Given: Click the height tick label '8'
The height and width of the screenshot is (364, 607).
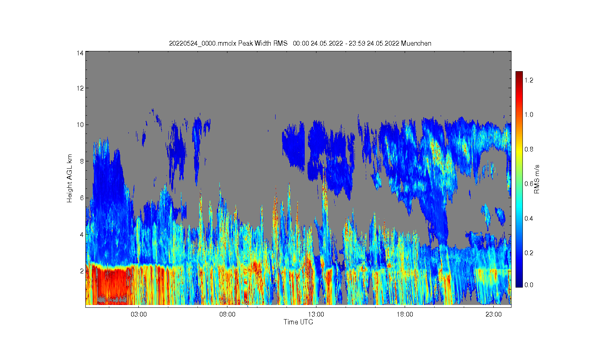Looking at the screenshot, I should pos(82,161).
